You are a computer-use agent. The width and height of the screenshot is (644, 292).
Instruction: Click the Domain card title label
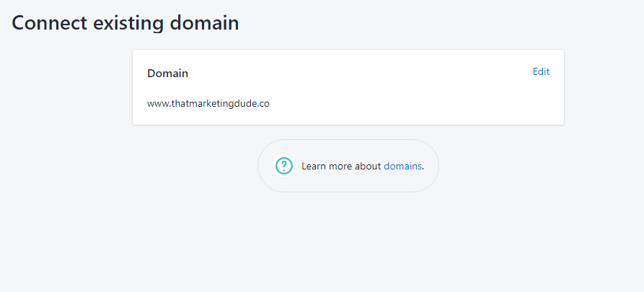click(167, 74)
